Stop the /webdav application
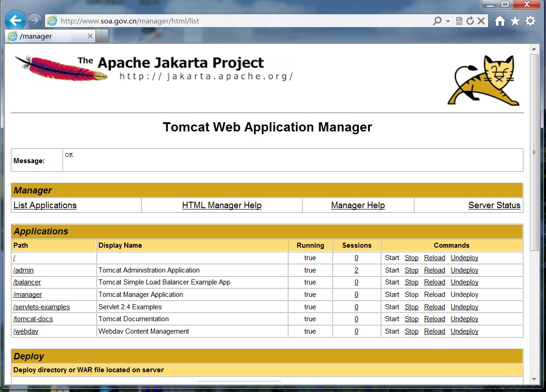Image resolution: width=546 pixels, height=392 pixels. [x=412, y=331]
